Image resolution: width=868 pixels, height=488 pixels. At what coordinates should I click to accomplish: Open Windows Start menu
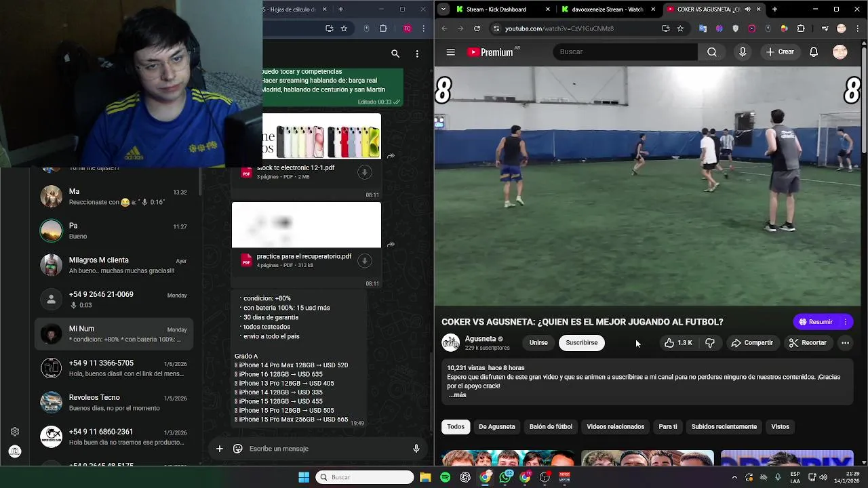(x=304, y=477)
